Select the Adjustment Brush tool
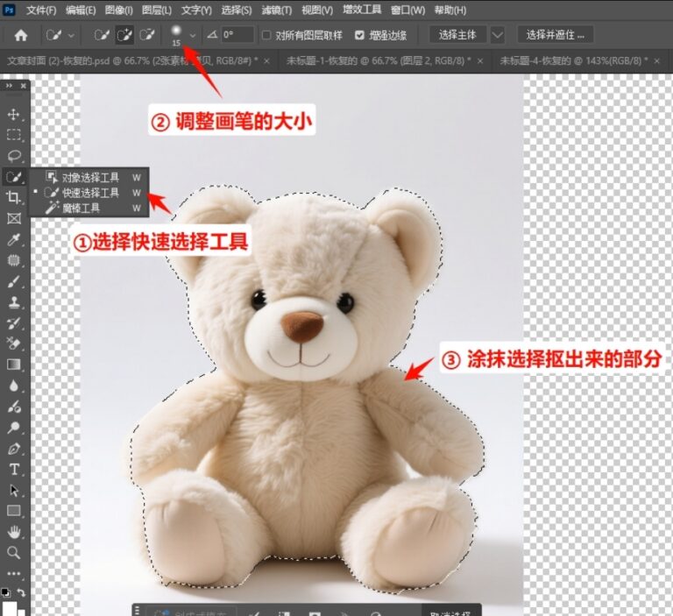Screen dimensions: 673x616 pos(14,406)
